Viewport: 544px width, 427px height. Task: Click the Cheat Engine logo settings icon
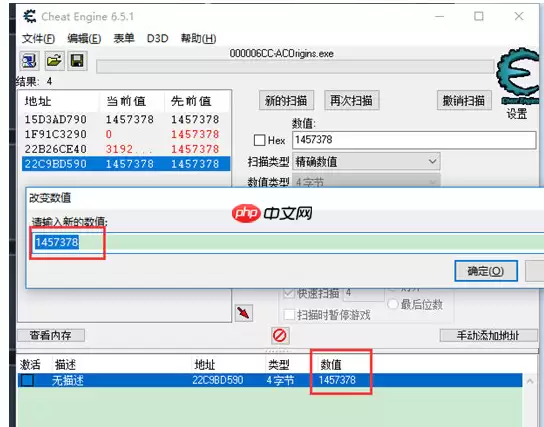pyautogui.click(x=519, y=75)
